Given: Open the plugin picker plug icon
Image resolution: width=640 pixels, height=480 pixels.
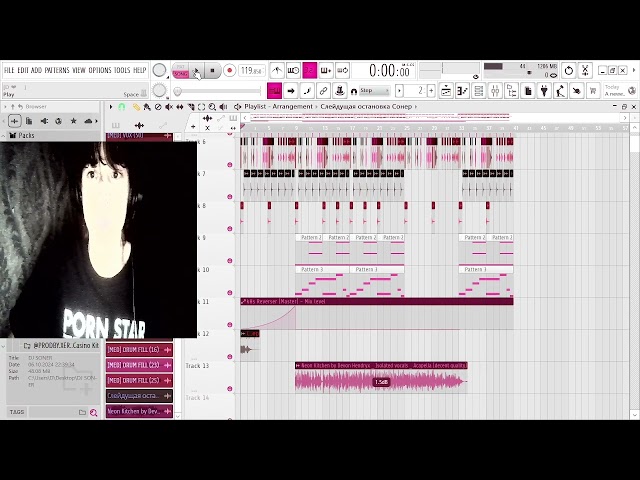Looking at the screenshot, I should pos(544,91).
